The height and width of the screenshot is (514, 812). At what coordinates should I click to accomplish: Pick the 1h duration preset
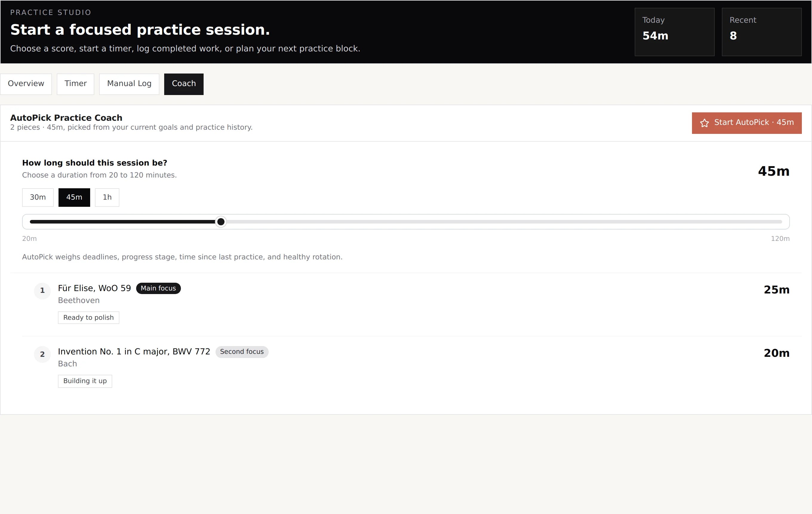tap(107, 198)
